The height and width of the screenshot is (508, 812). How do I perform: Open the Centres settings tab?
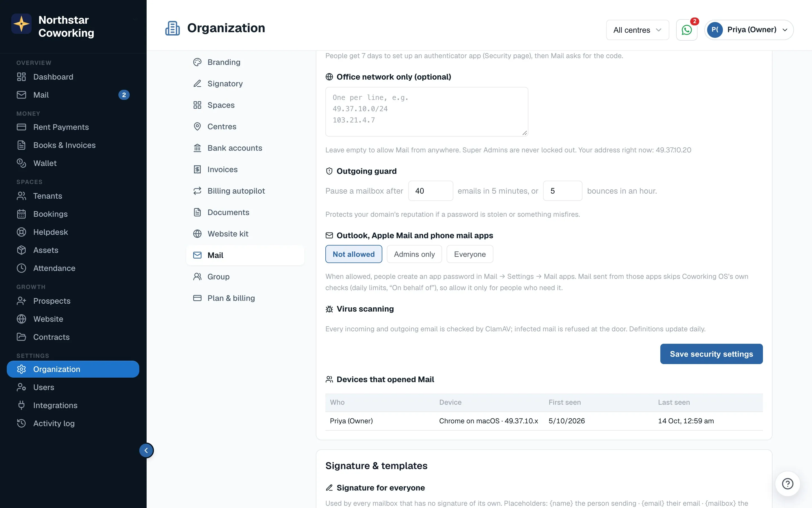coord(245,127)
